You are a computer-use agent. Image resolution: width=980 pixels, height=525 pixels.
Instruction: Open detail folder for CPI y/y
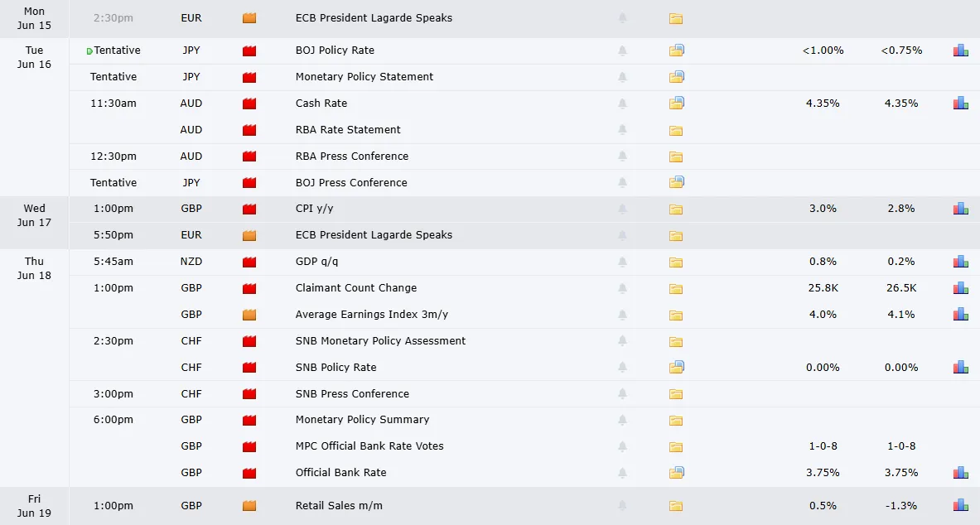(676, 210)
